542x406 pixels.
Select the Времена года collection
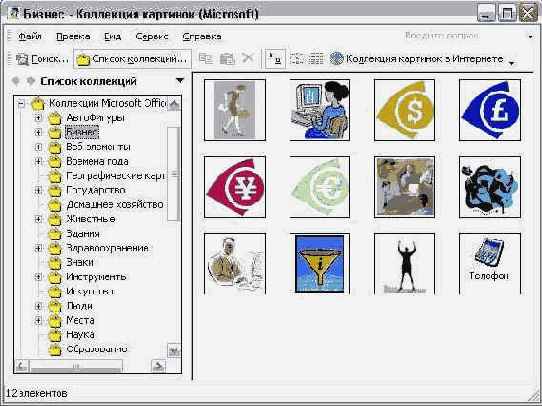(97, 161)
